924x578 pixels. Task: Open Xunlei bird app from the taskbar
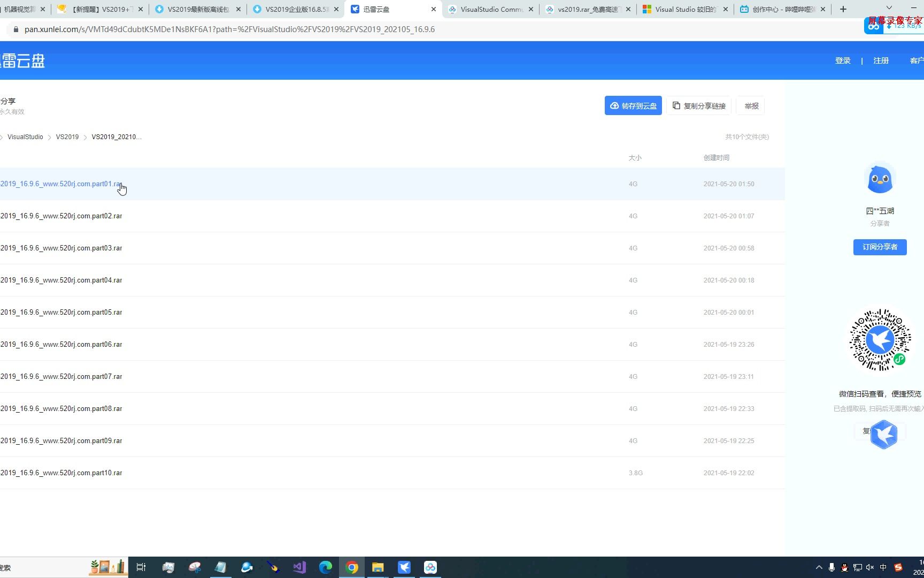[x=404, y=567]
